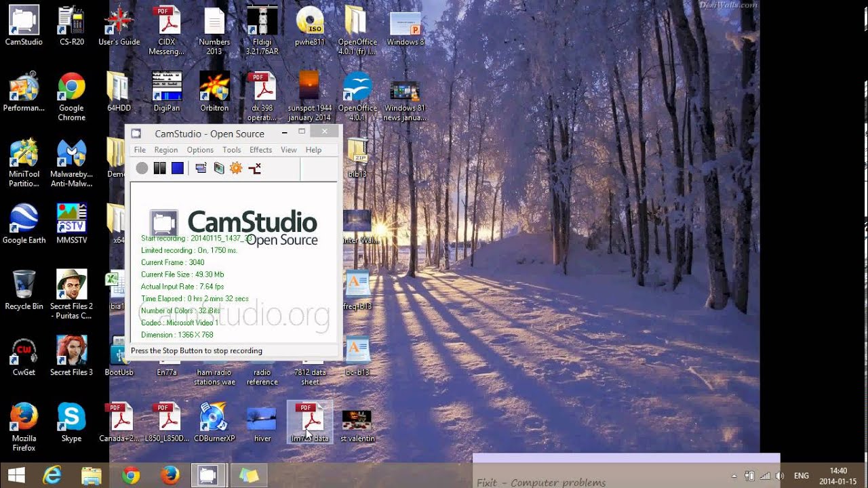Select the CDBurnerXP desktop shortcut

click(214, 423)
